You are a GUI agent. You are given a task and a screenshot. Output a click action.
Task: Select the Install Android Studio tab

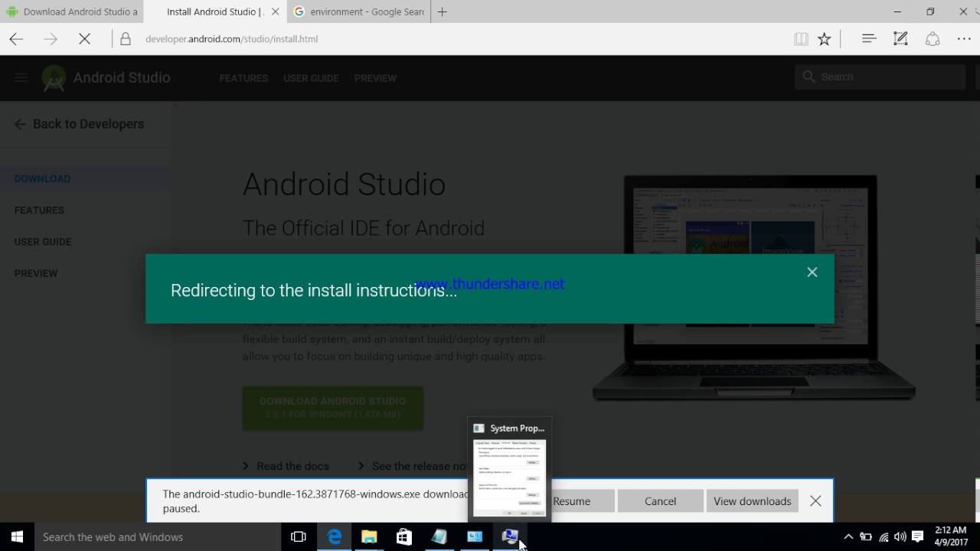tap(214, 11)
